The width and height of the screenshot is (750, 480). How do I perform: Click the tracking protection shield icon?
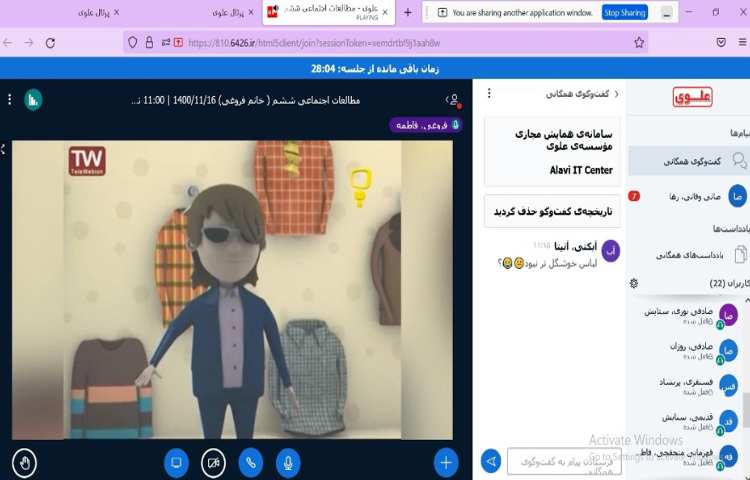[x=132, y=43]
